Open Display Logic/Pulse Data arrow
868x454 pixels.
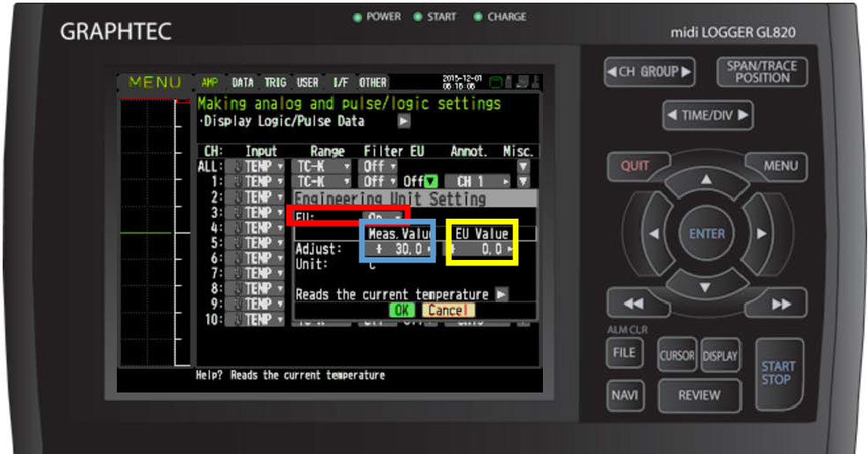(404, 121)
